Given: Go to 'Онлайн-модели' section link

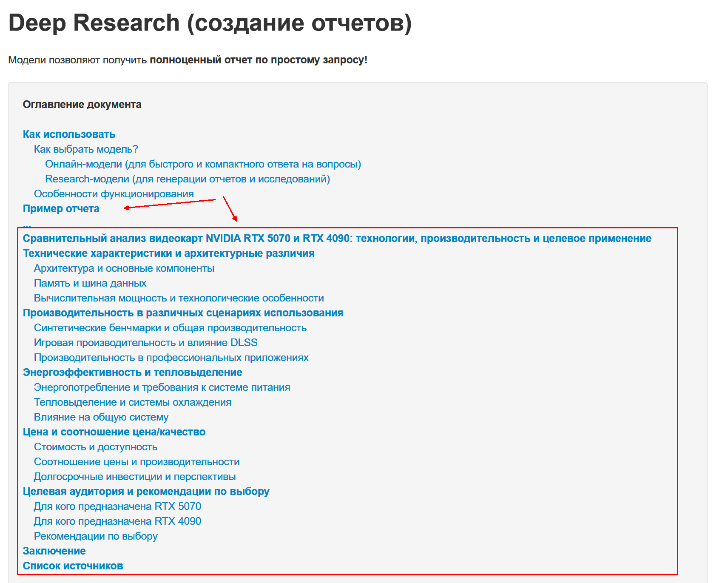Looking at the screenshot, I should [x=203, y=164].
